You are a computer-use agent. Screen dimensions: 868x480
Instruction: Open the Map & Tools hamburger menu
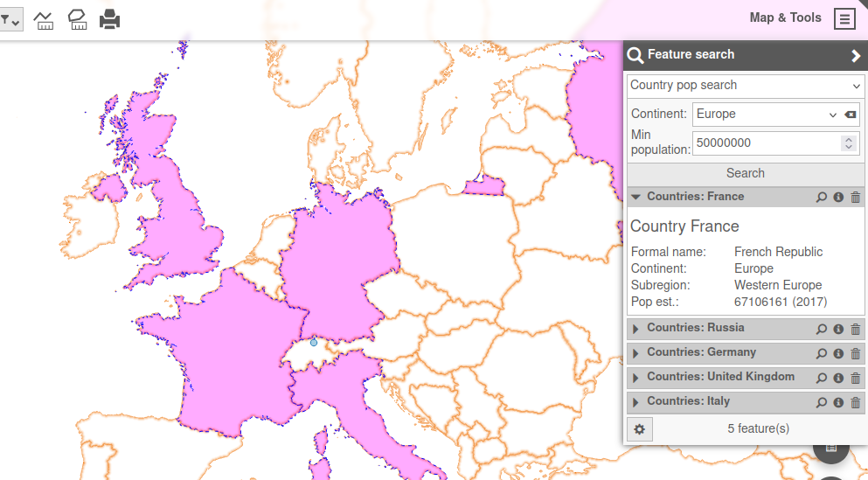coord(844,18)
